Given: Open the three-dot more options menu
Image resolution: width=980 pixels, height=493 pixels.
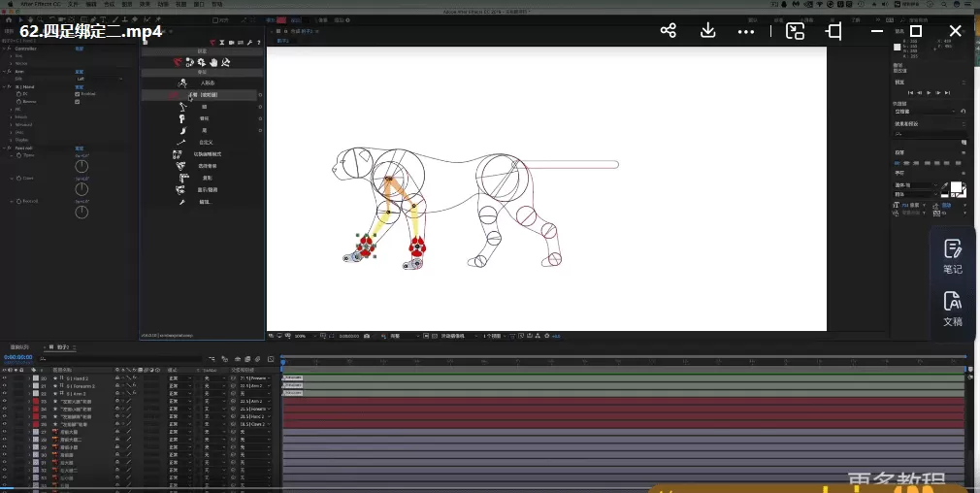Looking at the screenshot, I should click(745, 31).
